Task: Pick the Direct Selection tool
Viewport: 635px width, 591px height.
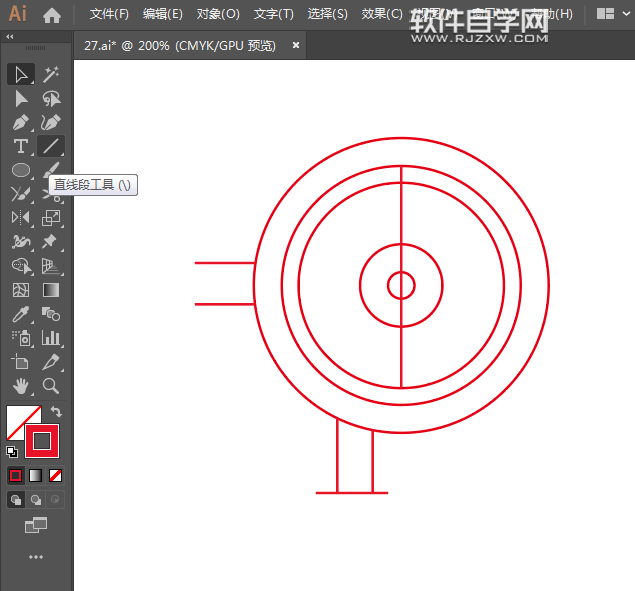Action: click(x=20, y=98)
